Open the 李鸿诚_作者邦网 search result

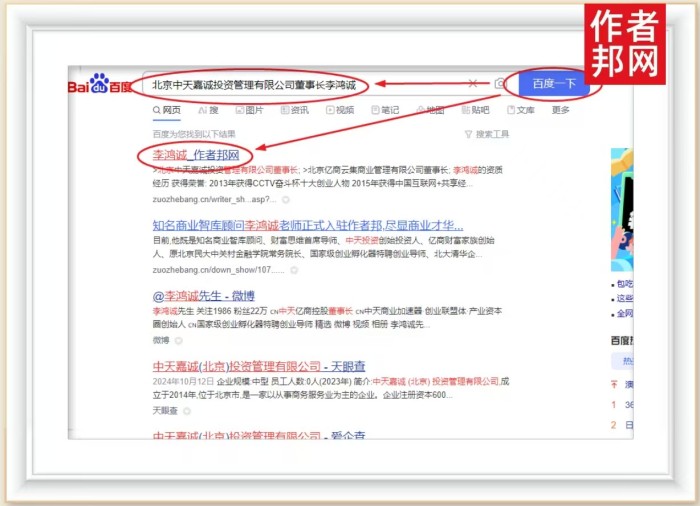196,156
